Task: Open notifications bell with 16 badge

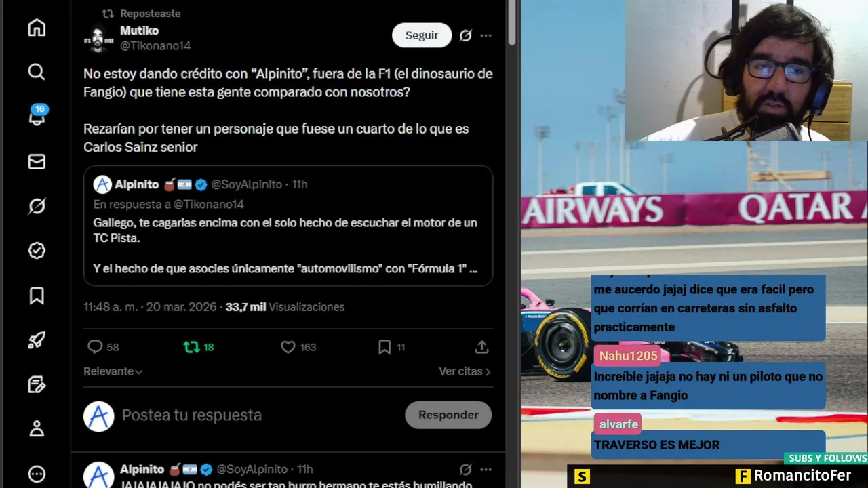Action: (37, 116)
